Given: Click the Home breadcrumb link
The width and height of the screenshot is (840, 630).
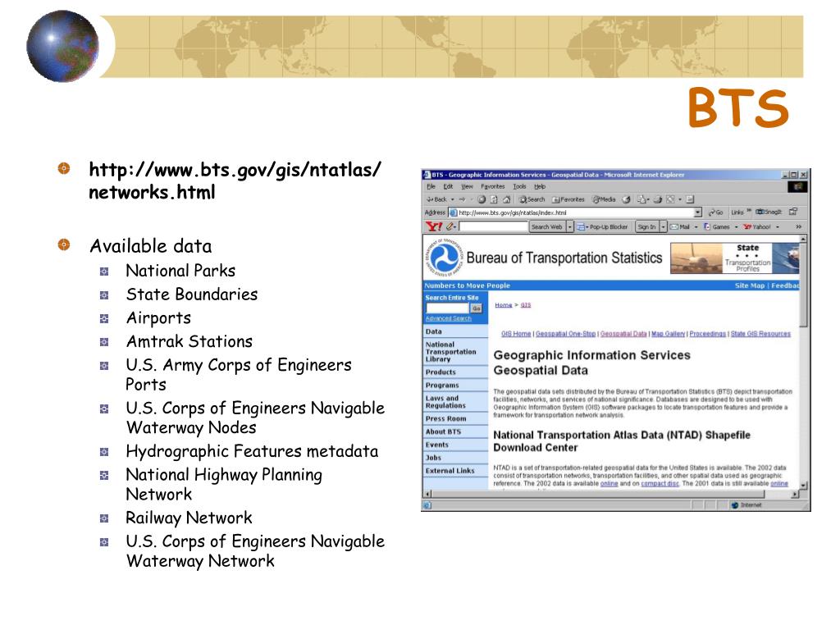Looking at the screenshot, I should [x=504, y=305].
